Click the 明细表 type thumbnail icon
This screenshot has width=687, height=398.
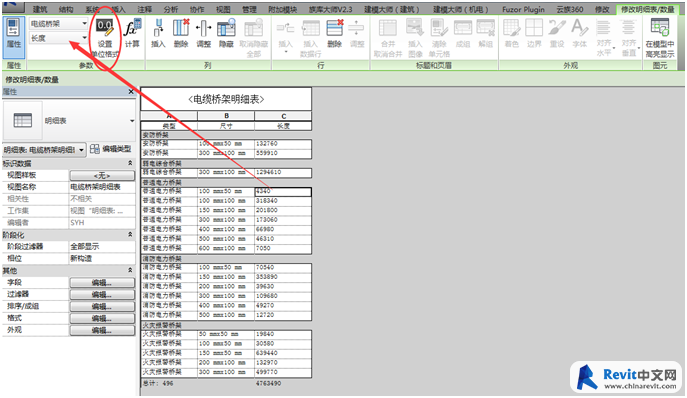[x=23, y=121]
